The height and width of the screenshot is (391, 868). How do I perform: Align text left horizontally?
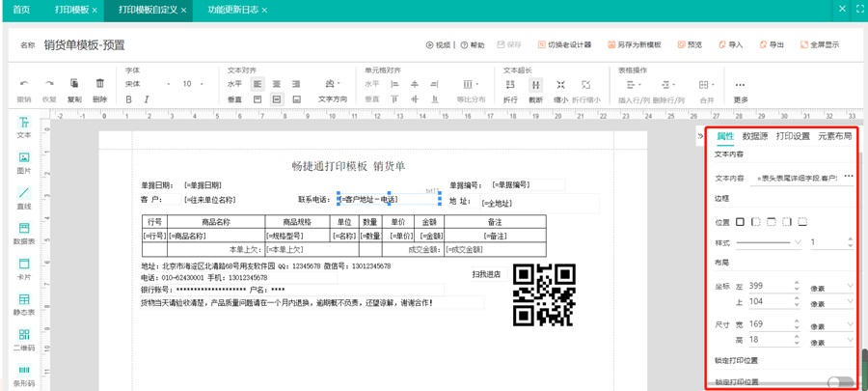click(x=258, y=84)
